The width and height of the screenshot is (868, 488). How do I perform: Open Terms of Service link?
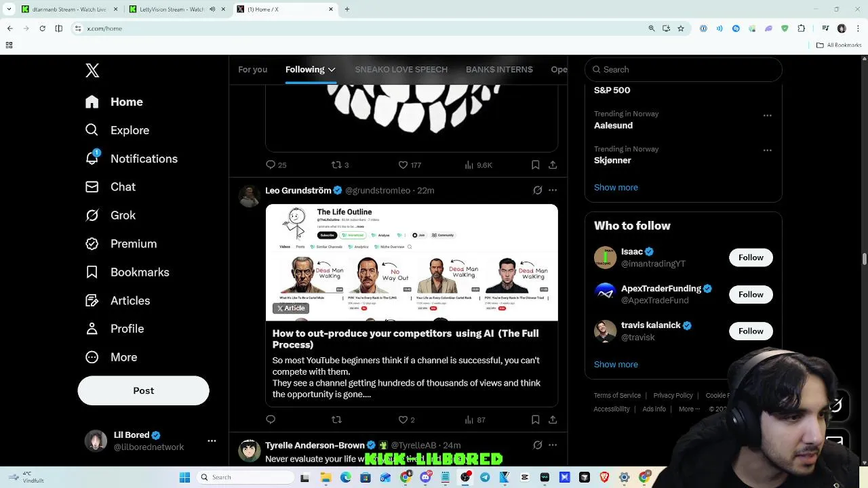point(617,395)
